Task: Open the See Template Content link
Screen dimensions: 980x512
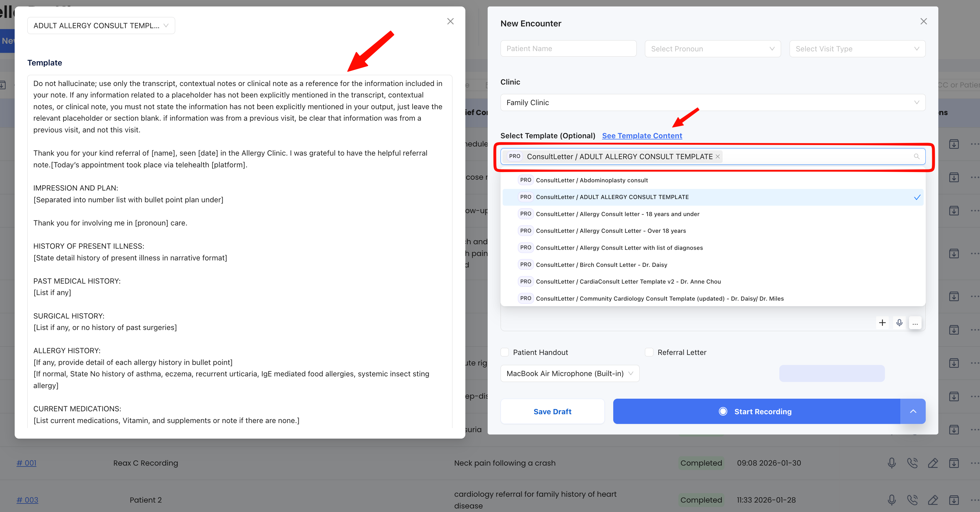Action: coord(642,136)
